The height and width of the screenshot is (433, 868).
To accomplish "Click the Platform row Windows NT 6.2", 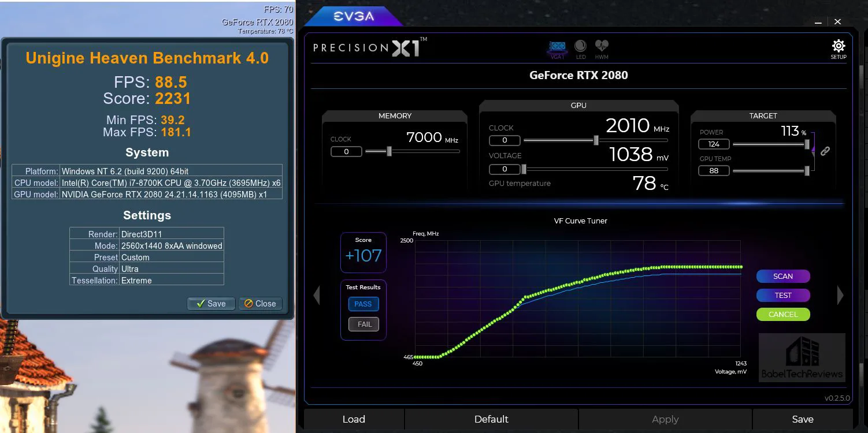I will click(x=147, y=171).
